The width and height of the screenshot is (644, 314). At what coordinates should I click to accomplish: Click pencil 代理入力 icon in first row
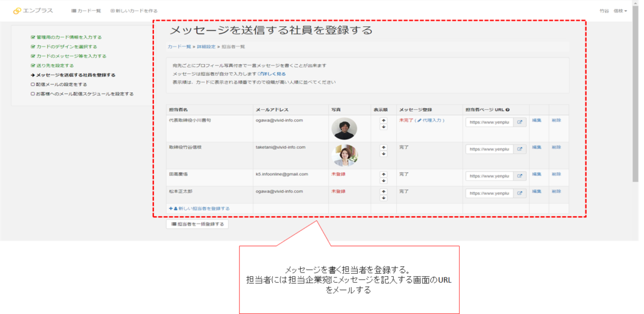click(419, 120)
